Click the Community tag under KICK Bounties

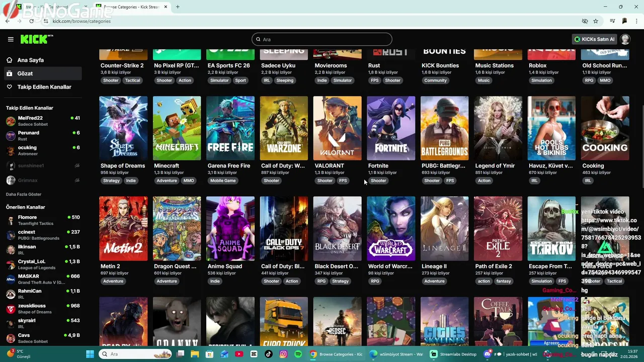point(435,80)
